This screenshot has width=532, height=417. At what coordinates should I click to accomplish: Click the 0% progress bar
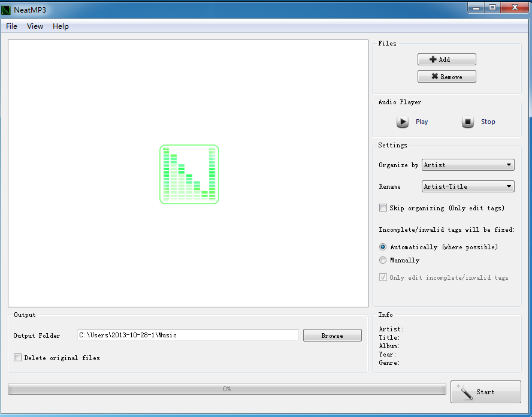(x=227, y=389)
